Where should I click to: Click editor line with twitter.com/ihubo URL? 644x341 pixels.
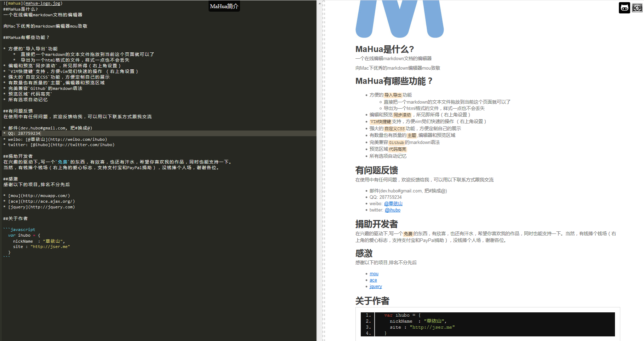coord(59,145)
